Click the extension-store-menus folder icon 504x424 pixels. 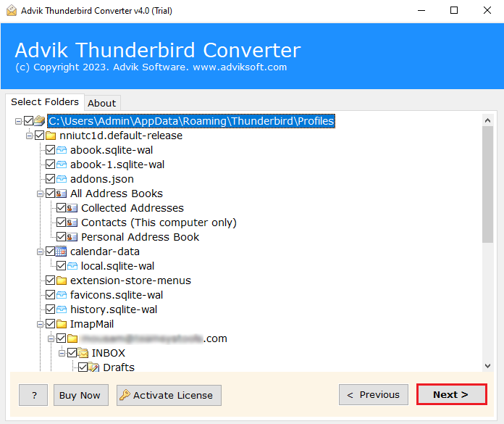62,280
